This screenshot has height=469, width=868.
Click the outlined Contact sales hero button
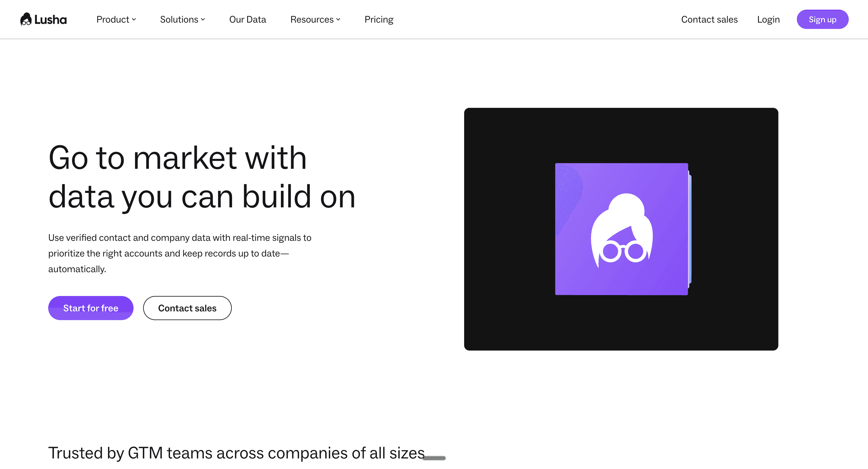(x=187, y=308)
